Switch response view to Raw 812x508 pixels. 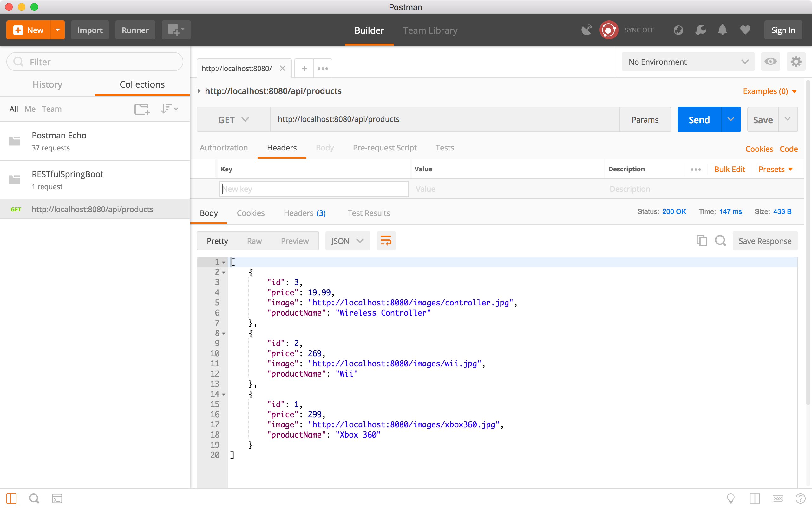coord(254,241)
